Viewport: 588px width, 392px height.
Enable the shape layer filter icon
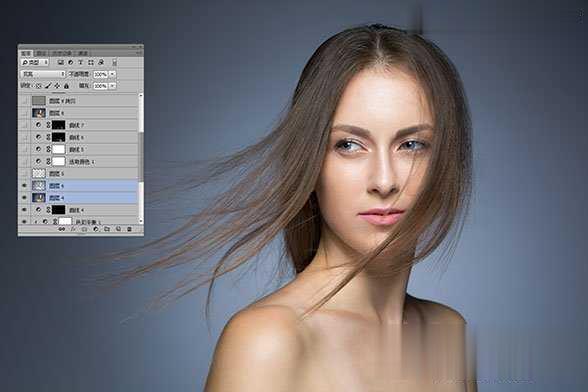[90, 62]
